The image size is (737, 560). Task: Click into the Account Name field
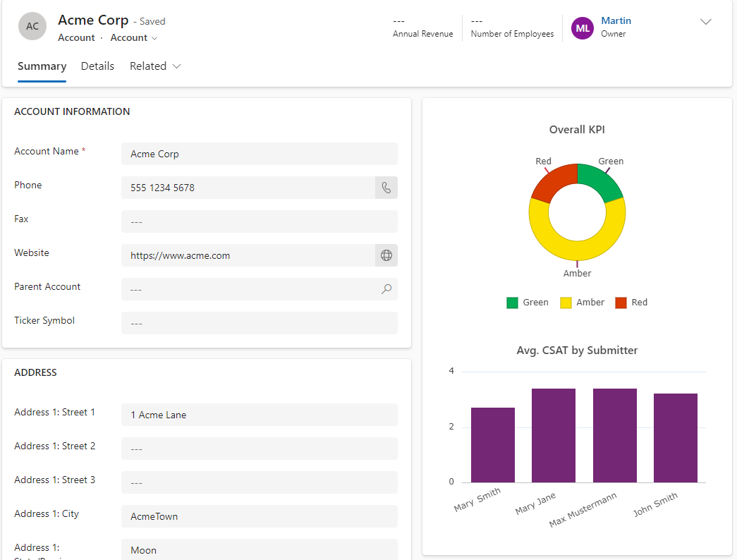coord(260,154)
